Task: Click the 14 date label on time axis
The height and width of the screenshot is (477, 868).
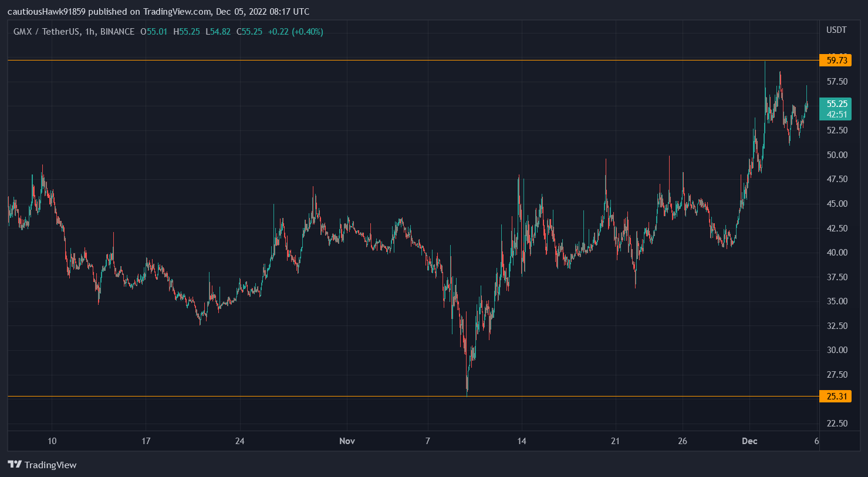Action: click(521, 441)
